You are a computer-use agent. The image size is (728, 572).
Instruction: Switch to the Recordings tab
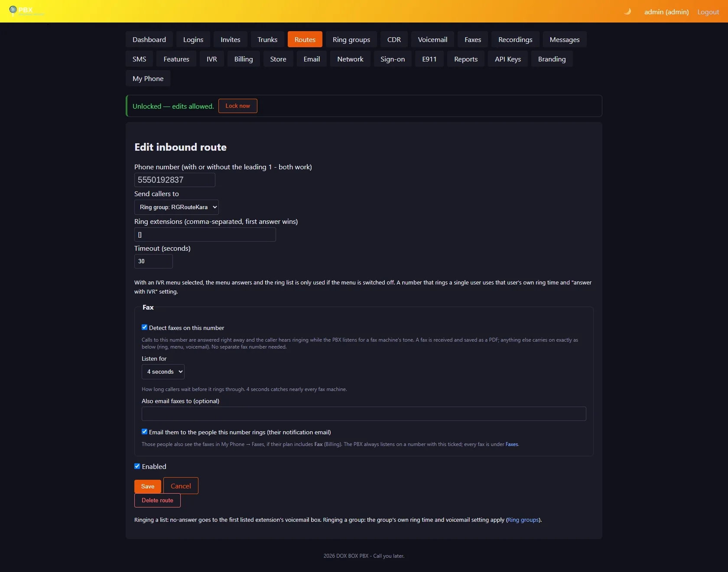[x=515, y=39]
